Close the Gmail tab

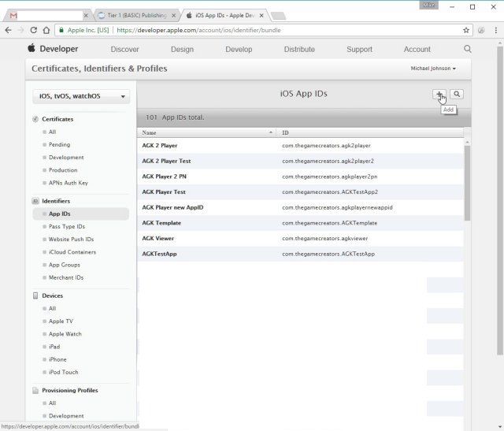[86, 16]
